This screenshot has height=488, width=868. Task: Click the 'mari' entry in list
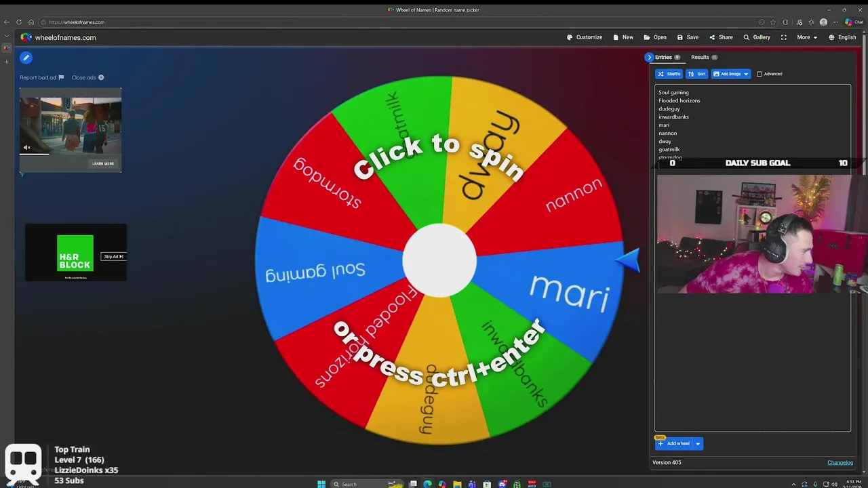pos(664,125)
